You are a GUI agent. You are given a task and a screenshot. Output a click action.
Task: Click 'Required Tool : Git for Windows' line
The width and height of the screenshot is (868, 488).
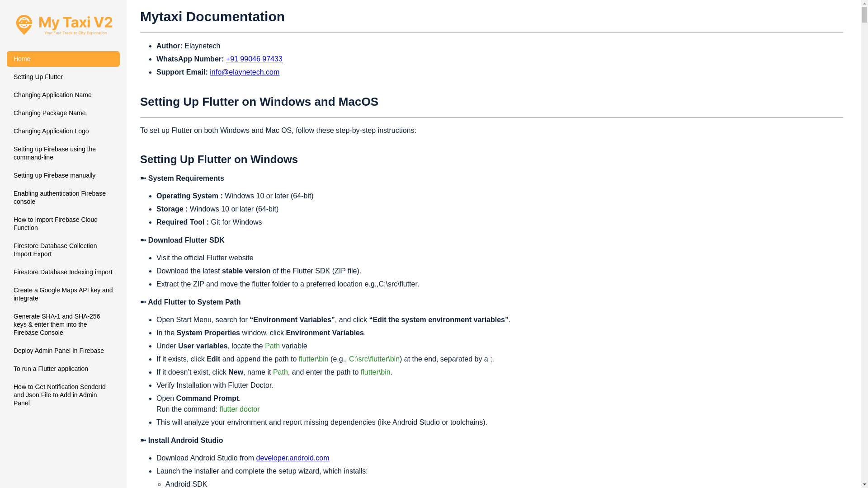[x=209, y=222]
